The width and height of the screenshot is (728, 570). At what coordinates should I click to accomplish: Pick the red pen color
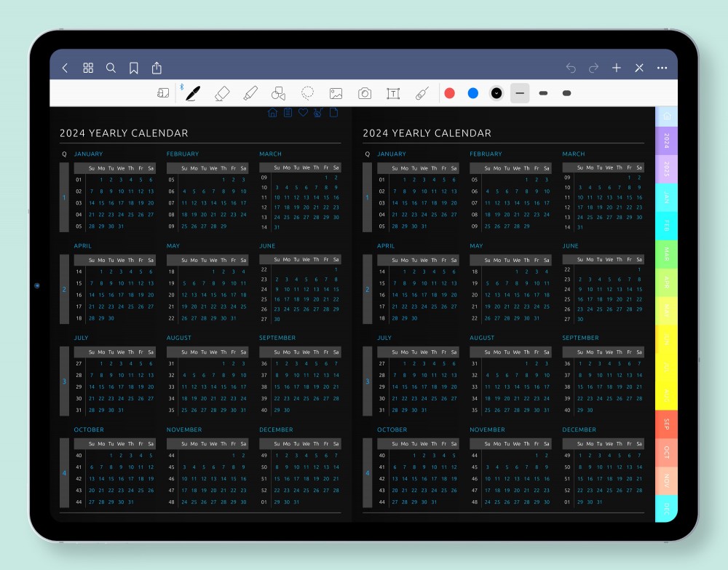[449, 93]
